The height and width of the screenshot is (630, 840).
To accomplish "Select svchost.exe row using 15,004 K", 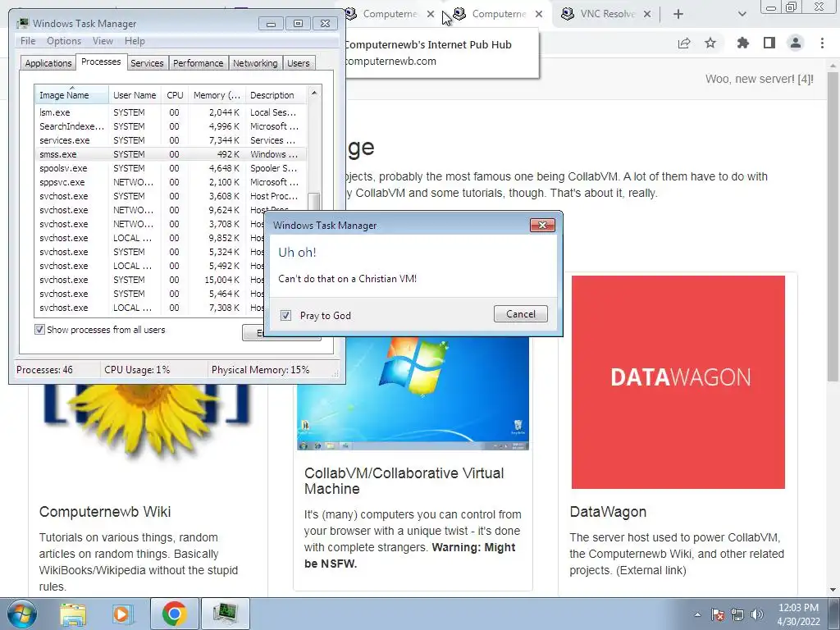I will click(x=150, y=280).
